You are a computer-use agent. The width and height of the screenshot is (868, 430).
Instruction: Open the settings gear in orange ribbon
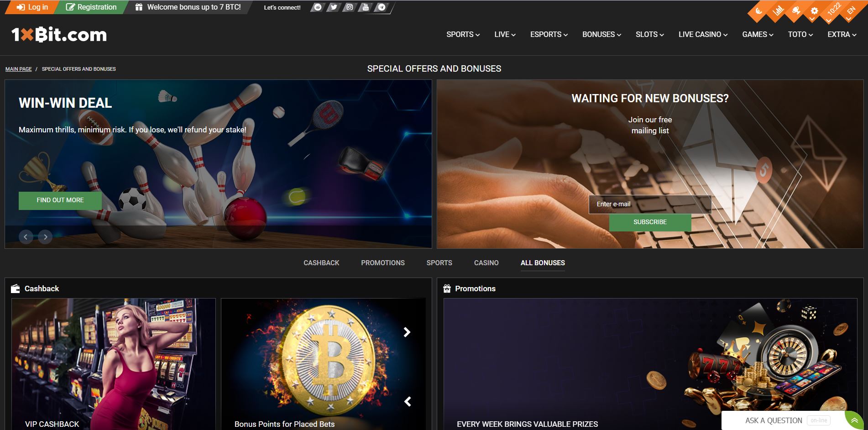point(814,11)
